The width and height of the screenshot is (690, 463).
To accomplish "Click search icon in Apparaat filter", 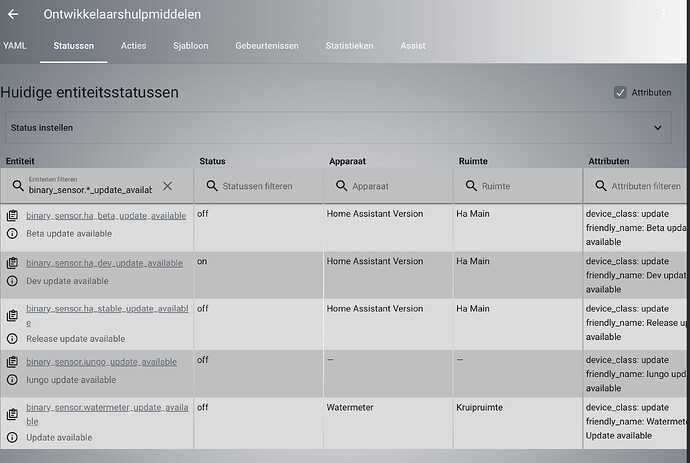I will (341, 186).
